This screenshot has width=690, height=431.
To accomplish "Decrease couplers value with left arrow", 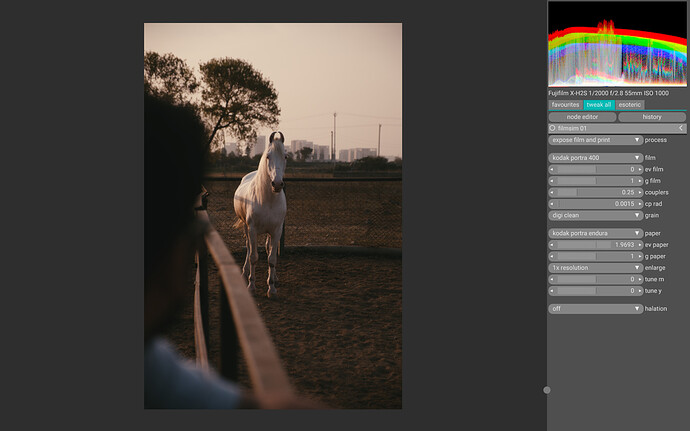I will [552, 192].
